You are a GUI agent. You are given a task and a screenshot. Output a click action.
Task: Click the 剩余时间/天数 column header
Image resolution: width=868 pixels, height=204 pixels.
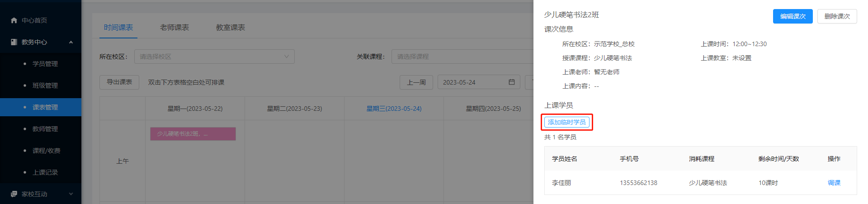pyautogui.click(x=779, y=159)
